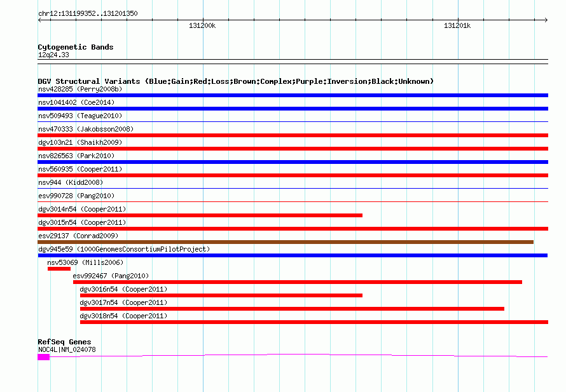This screenshot has height=392, width=566.
Task: Click the Cytogenetic Bands track title
Action: click(x=76, y=47)
